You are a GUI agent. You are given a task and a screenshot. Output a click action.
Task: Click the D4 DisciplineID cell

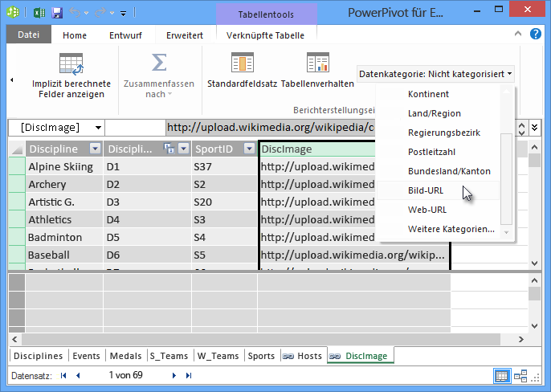pos(147,219)
